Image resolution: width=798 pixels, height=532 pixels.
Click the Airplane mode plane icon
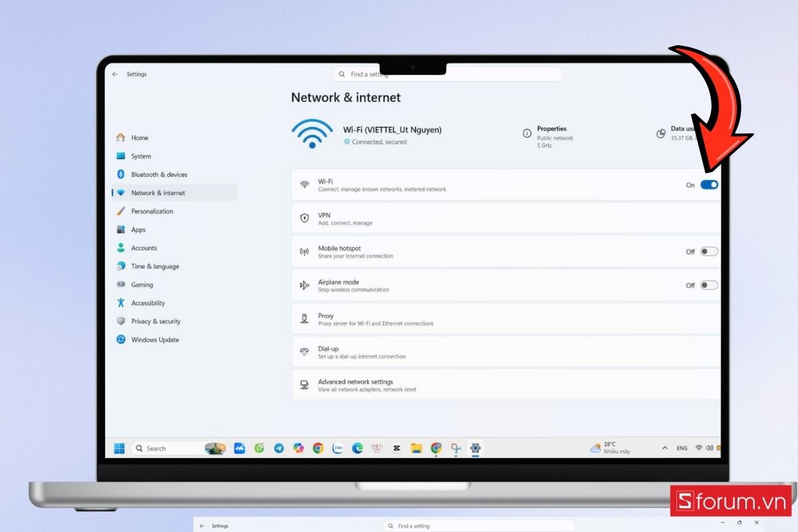coord(305,285)
